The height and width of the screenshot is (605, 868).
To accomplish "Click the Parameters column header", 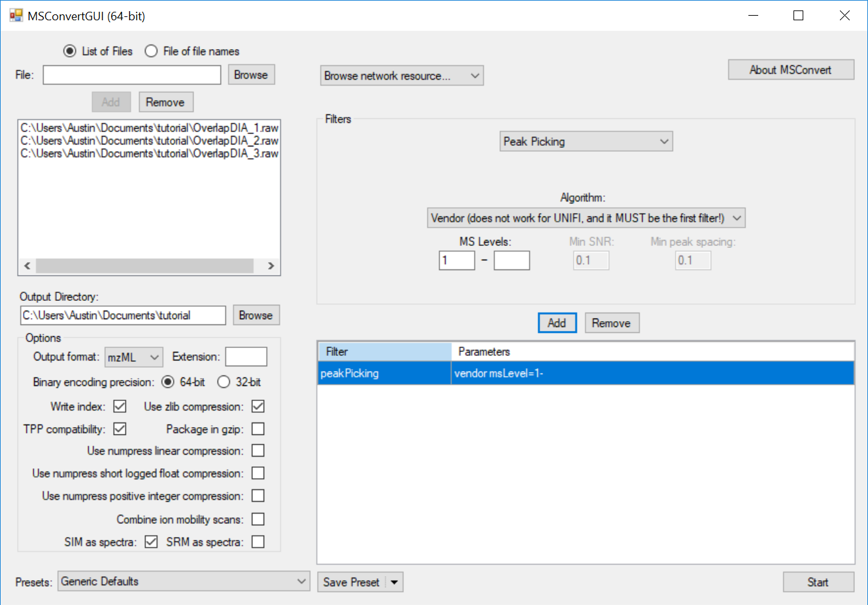I will (484, 352).
